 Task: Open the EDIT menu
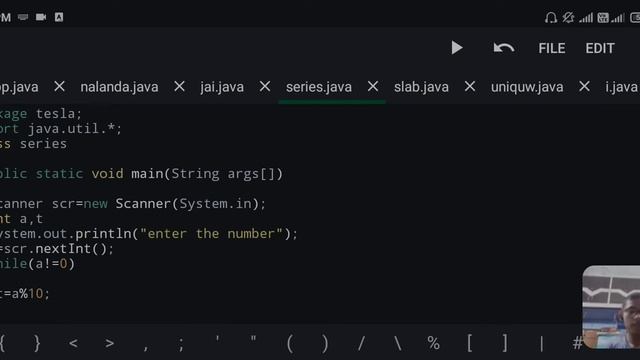(600, 49)
